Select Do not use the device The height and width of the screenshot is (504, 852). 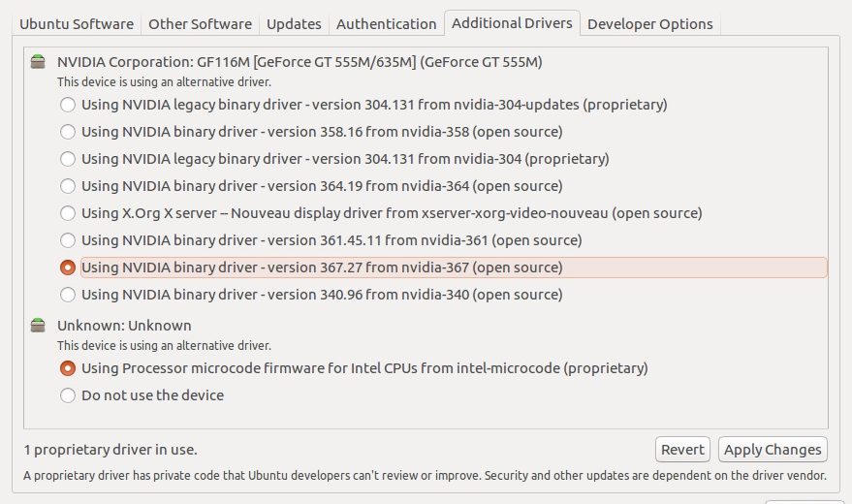[68, 394]
